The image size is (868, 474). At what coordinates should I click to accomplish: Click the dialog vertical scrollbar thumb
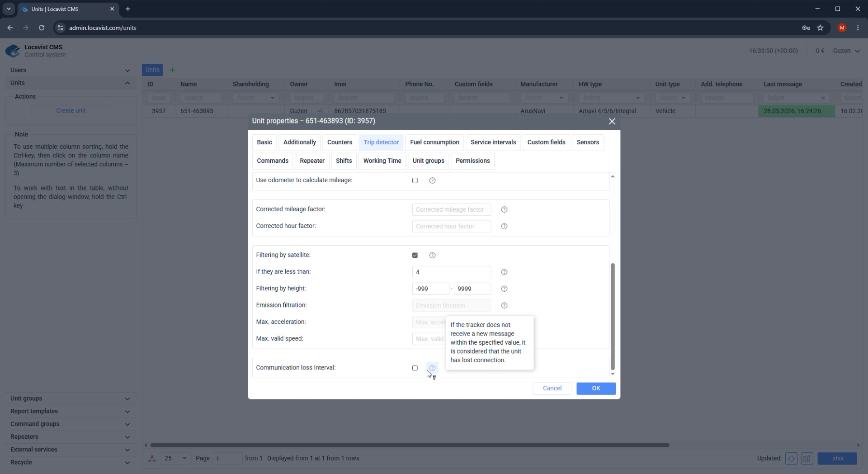613,316
